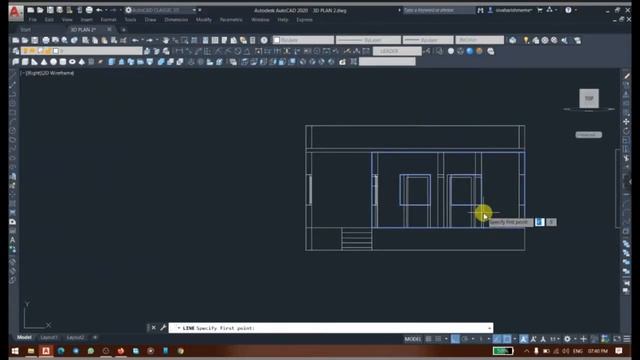The image size is (640, 360).
Task: Open the ByColor plot style dropdown
Action: point(480,40)
